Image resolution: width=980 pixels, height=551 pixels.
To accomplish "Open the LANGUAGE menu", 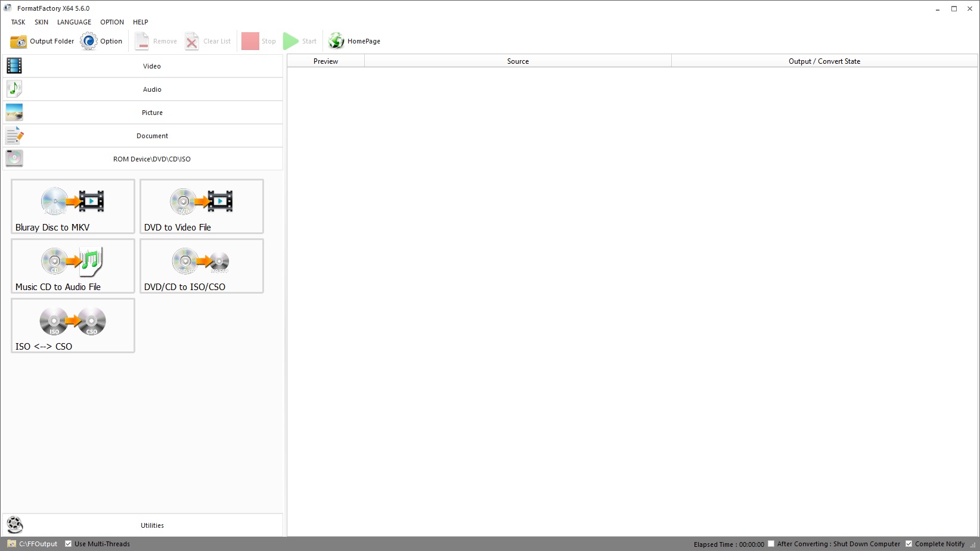I will 75,22.
